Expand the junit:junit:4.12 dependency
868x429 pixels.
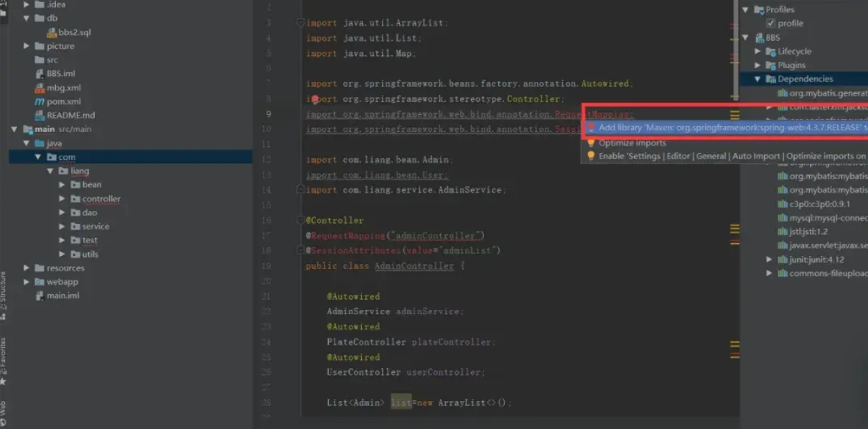coord(769,260)
